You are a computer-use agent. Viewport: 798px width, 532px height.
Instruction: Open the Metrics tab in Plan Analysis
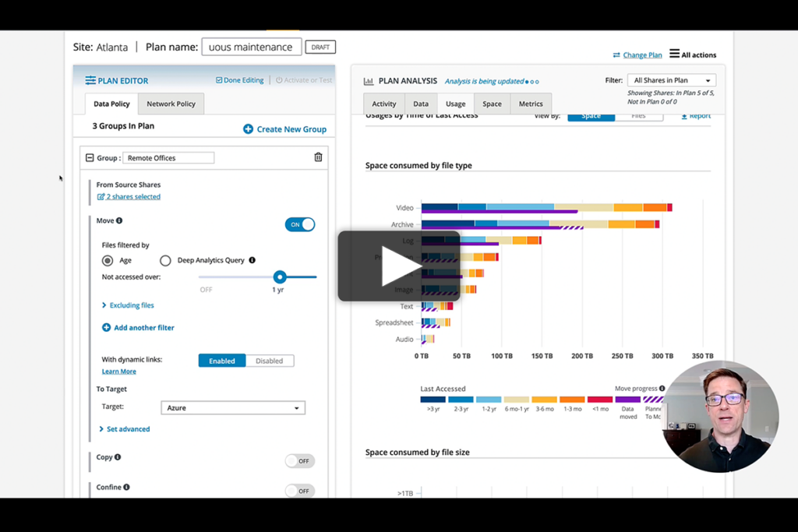click(531, 103)
